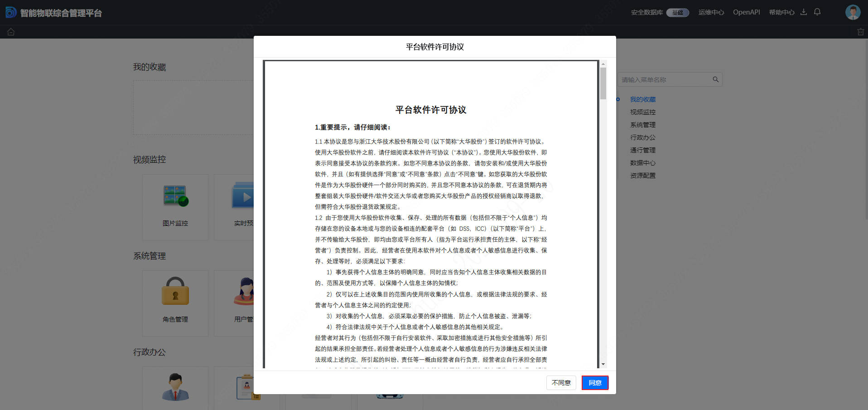Image resolution: width=868 pixels, height=410 pixels.
Task: Click the user avatar in top-right
Action: [853, 12]
